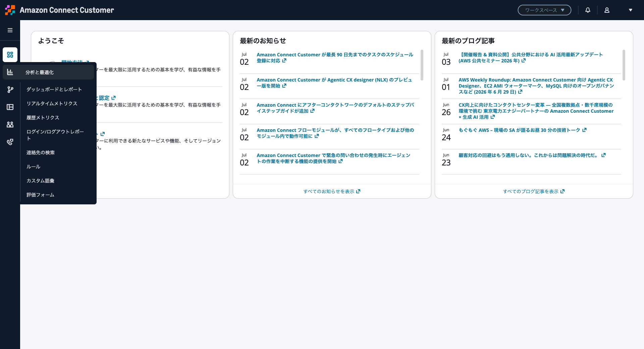
Task: Open the AWS Weekly Roundup blog post
Action: (536, 86)
